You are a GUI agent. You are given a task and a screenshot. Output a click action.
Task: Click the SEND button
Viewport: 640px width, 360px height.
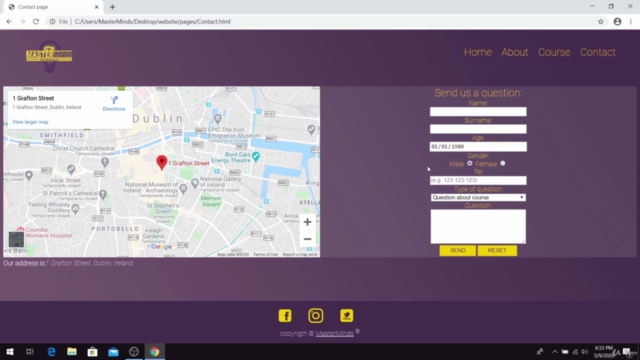(458, 251)
